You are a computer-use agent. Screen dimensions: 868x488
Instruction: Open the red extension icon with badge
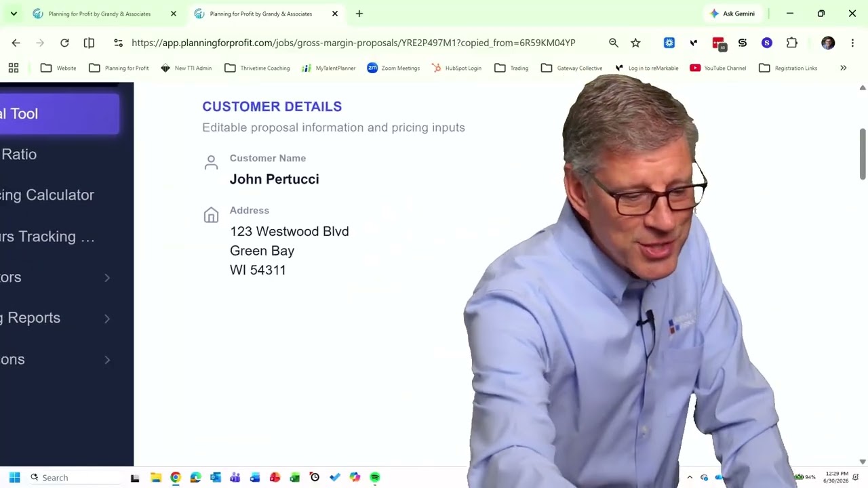click(719, 43)
